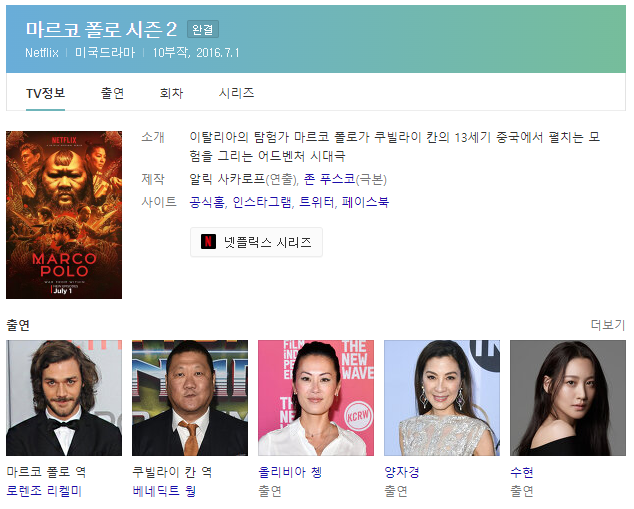This screenshot has height=509, width=634.
Task: Switch to the 회차 tab
Action: pos(171,93)
